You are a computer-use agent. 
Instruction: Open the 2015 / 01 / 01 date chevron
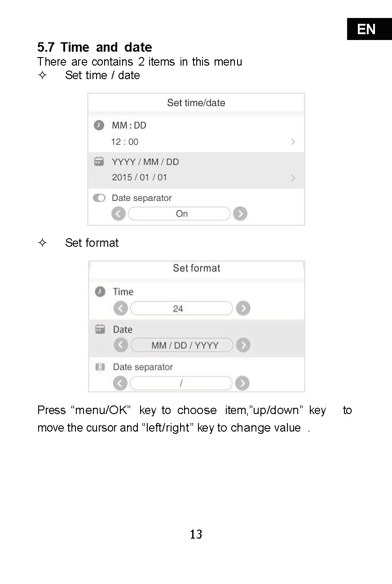[293, 178]
